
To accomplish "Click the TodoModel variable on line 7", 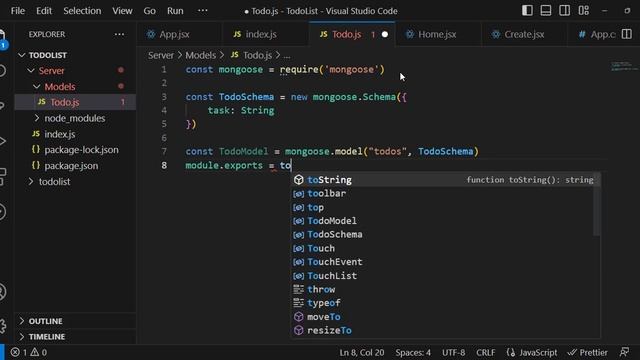I will [244, 151].
